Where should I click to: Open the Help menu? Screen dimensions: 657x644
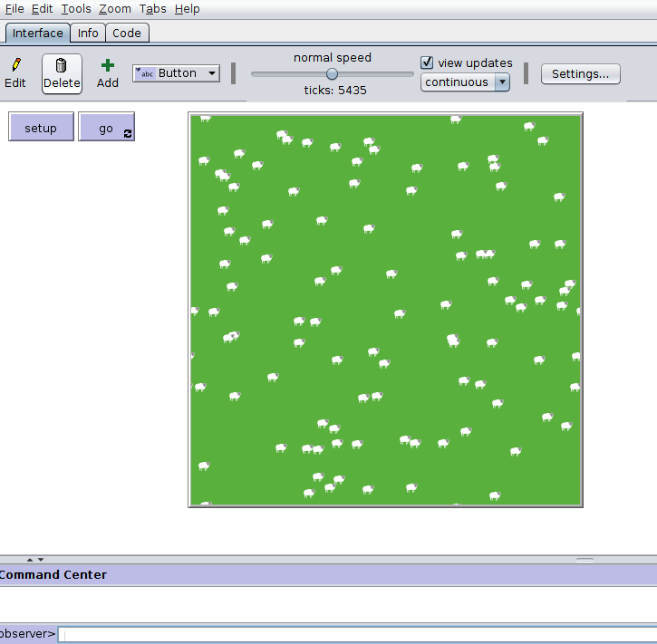[187, 9]
